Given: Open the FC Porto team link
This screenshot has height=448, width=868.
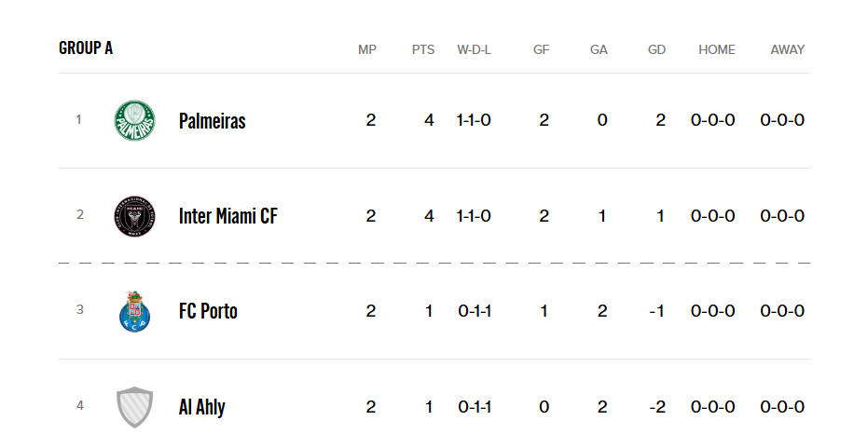Looking at the screenshot, I should click(208, 311).
